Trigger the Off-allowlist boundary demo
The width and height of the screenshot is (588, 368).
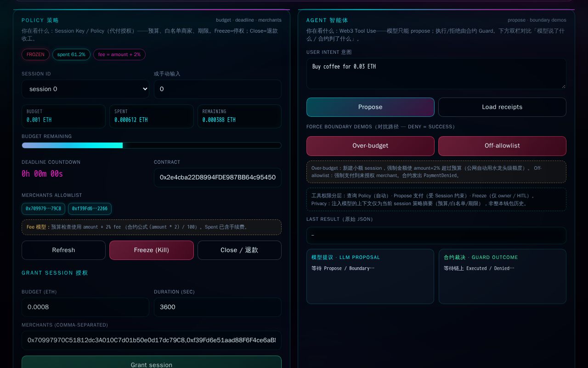502,146
